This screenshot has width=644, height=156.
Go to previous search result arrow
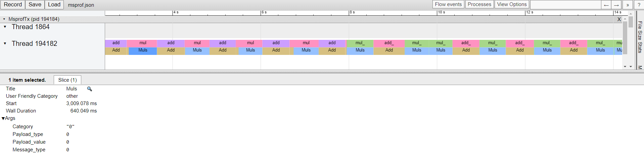click(606, 5)
